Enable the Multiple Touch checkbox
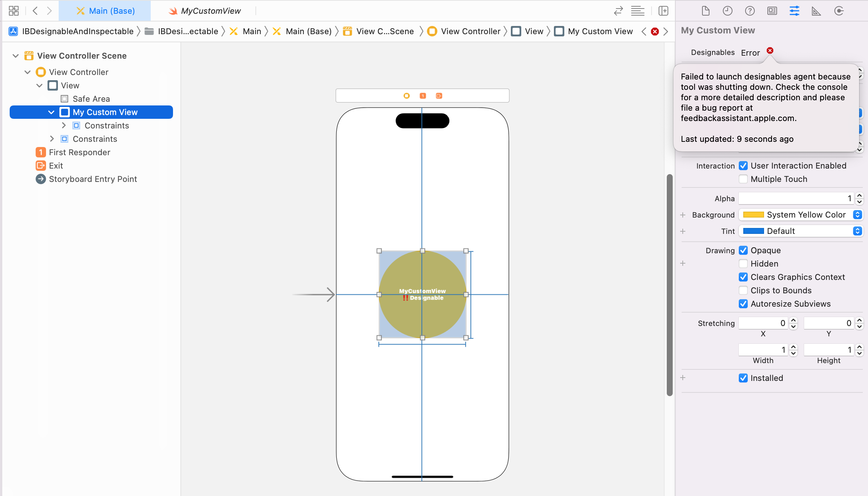This screenshot has width=868, height=496. tap(743, 179)
